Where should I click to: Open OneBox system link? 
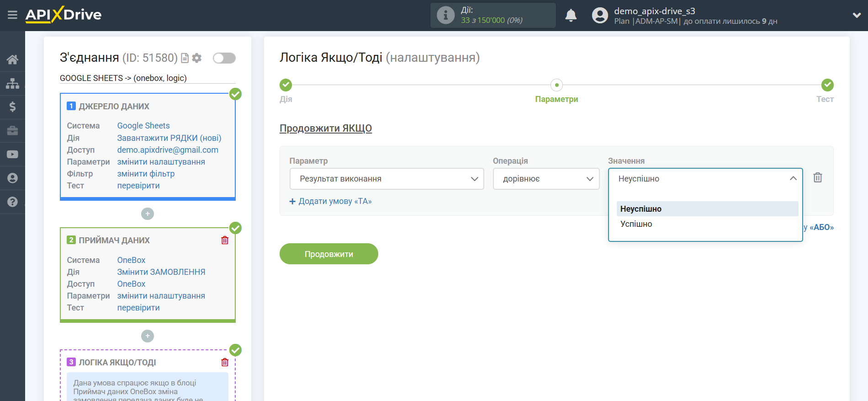coord(131,260)
